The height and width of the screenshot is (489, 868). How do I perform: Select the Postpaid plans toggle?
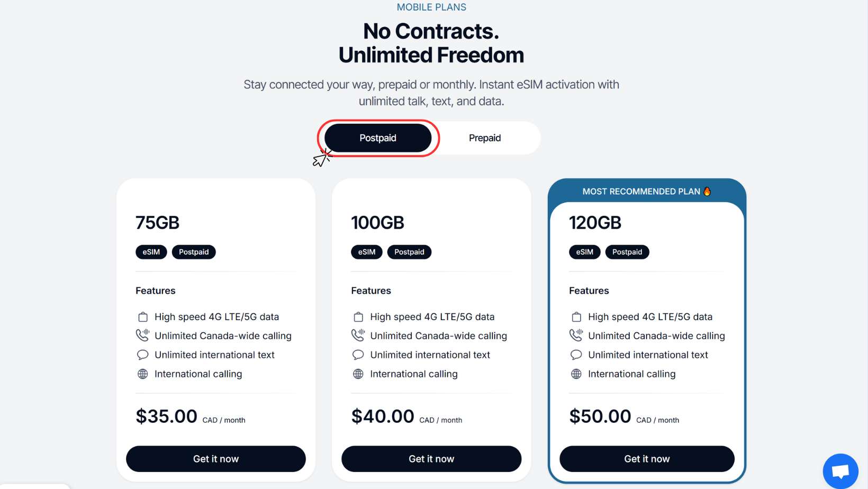tap(378, 138)
